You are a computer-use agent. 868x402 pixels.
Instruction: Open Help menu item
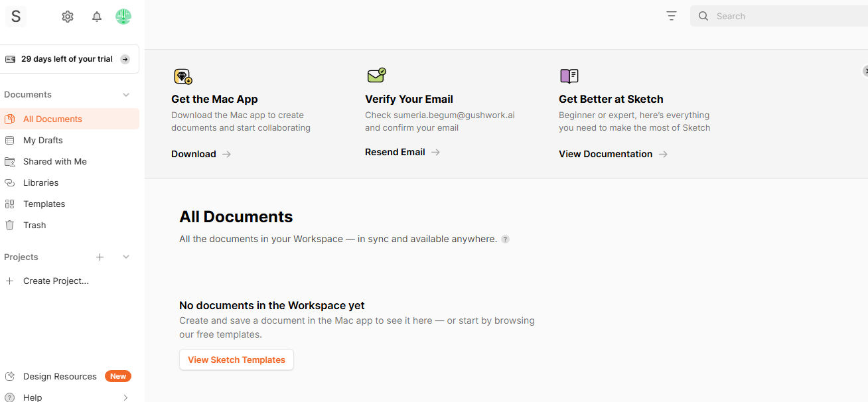click(x=33, y=398)
